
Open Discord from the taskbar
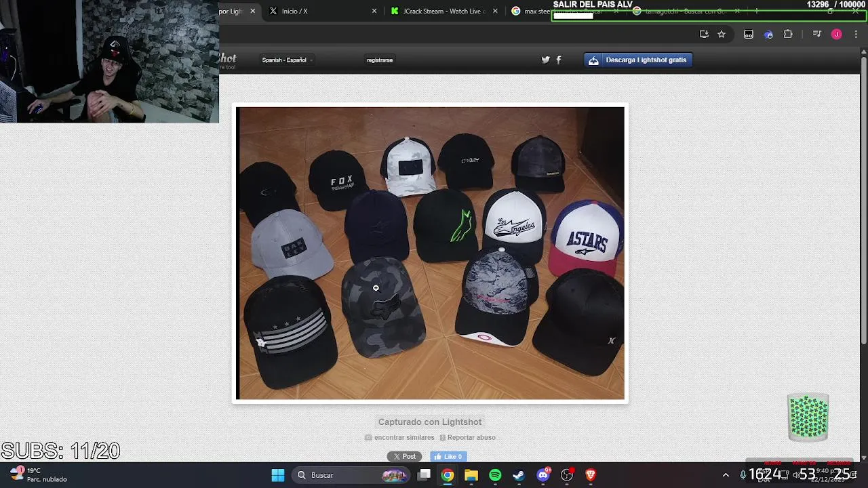coord(543,475)
